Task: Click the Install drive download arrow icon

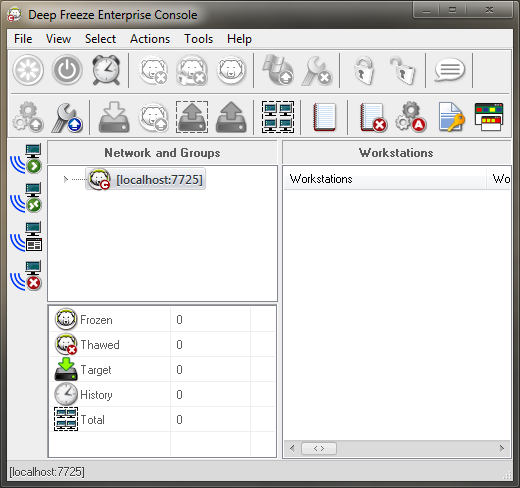Action: click(x=114, y=117)
